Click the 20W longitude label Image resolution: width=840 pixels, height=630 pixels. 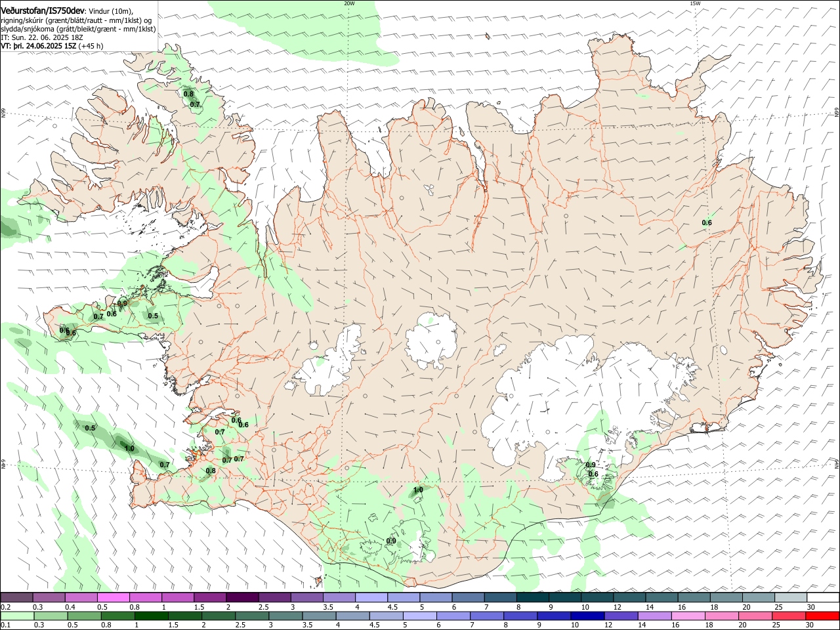(x=349, y=3)
